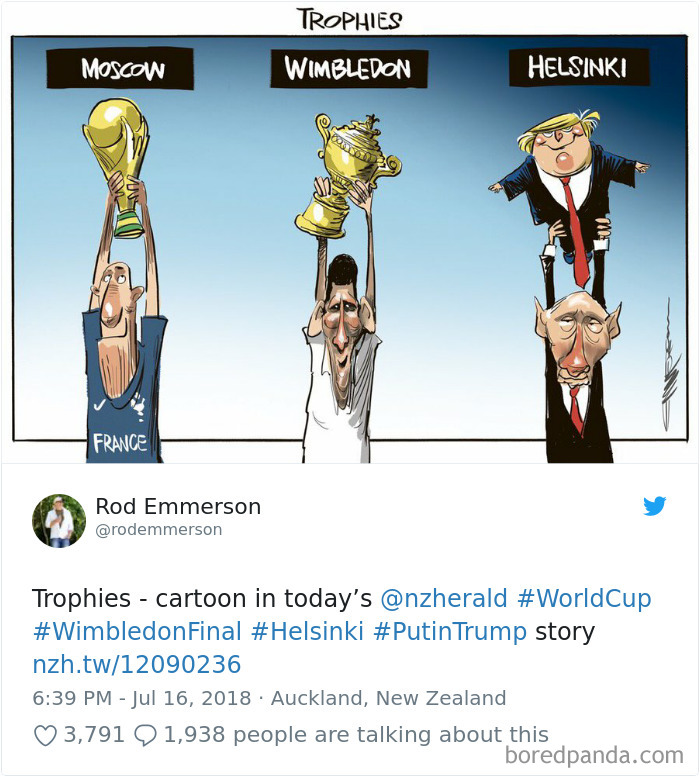
Task: Open Rod Emmerson's profile picture
Action: [59, 521]
